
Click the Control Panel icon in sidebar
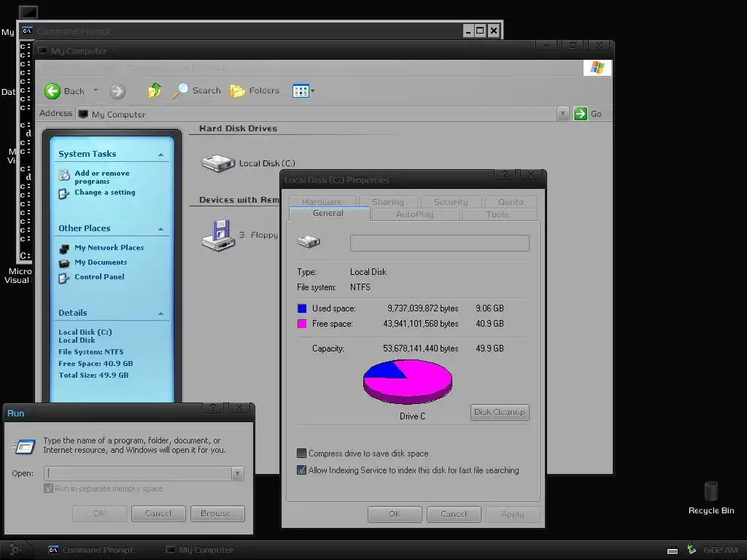coord(64,278)
